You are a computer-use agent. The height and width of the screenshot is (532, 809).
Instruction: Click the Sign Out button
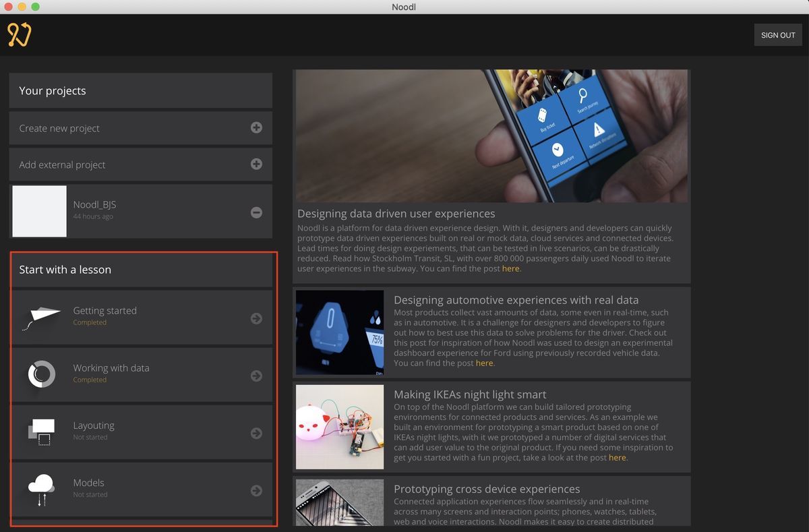(778, 35)
